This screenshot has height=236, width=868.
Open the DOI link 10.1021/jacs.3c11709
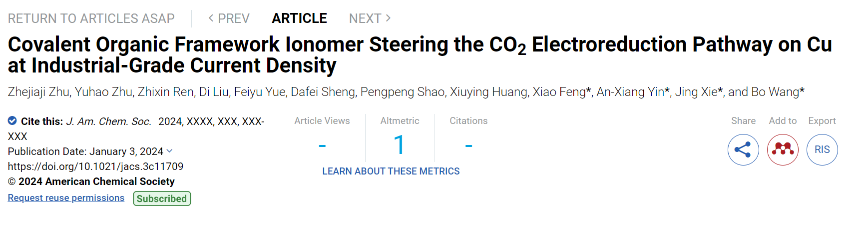[x=95, y=166]
